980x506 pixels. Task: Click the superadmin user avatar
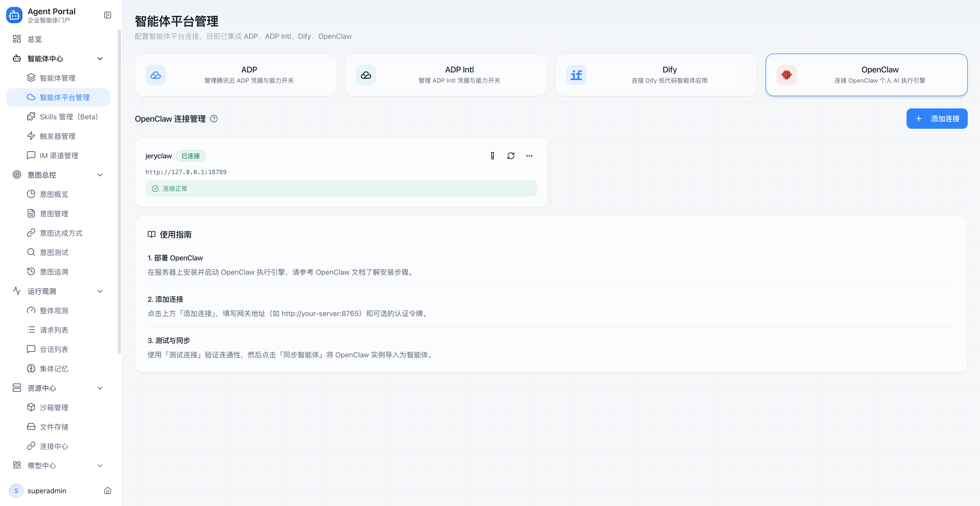[x=16, y=490]
